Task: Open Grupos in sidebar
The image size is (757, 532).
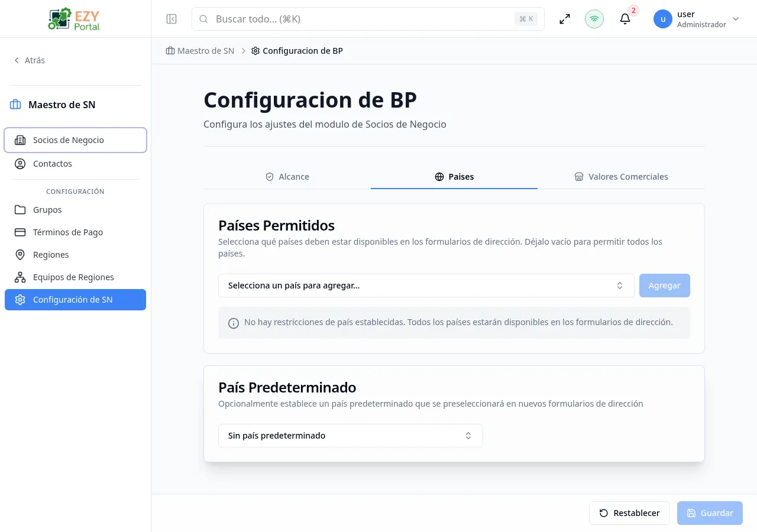Action: (76, 210)
